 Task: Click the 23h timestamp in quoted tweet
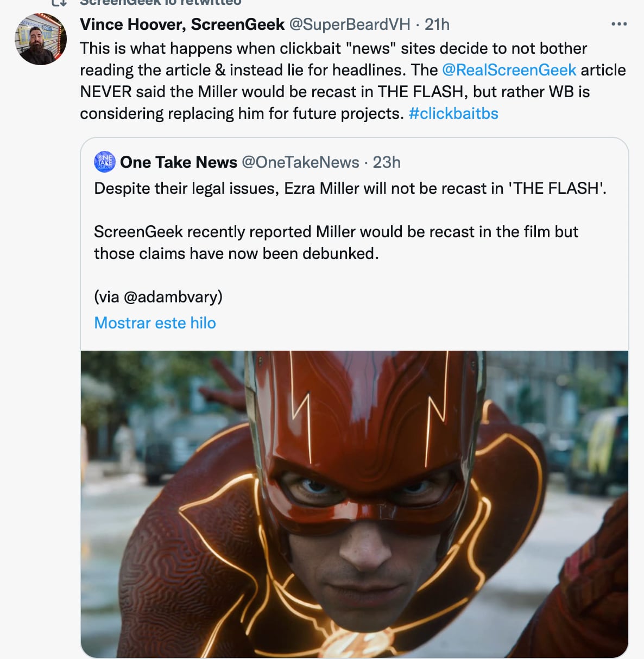click(387, 162)
